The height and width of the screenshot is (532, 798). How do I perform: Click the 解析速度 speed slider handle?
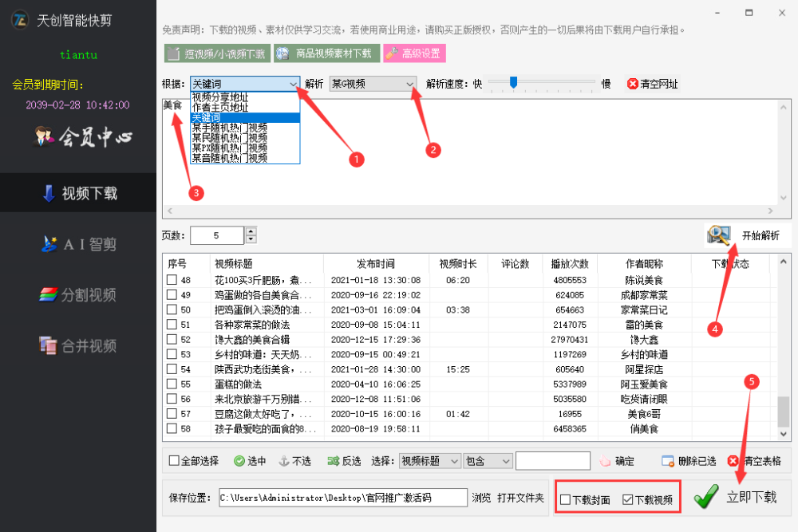[513, 82]
